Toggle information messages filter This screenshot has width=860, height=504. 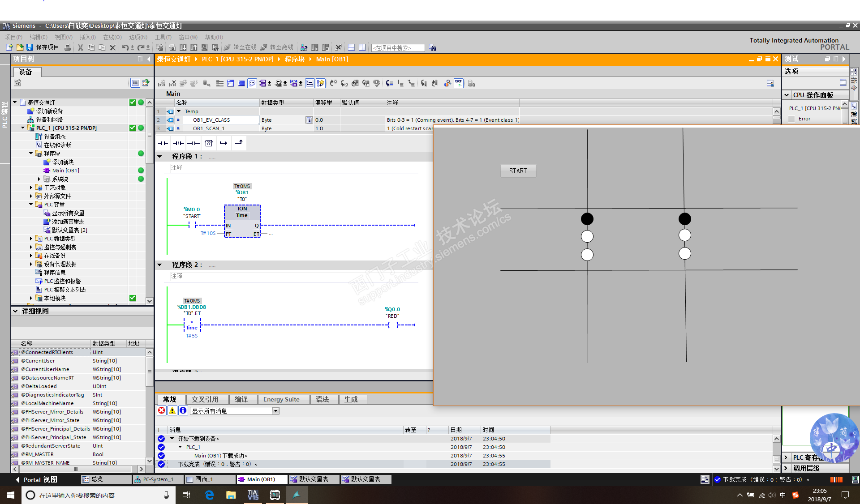tap(183, 410)
